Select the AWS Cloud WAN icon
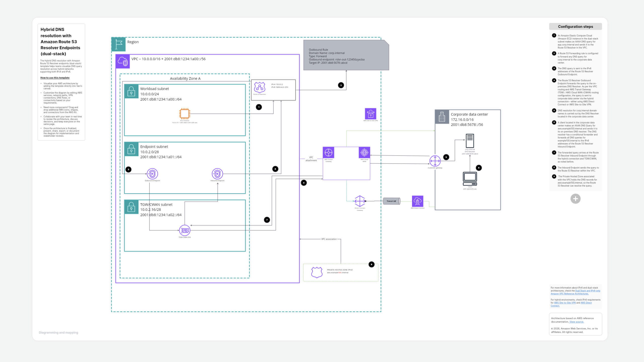 pos(364,153)
